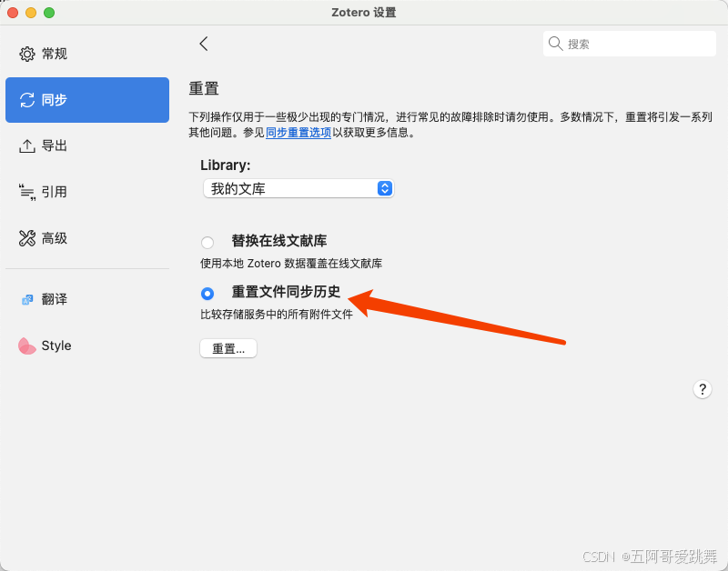Click the Zotero 设置 window title
The height and width of the screenshot is (571, 728).
363,13
